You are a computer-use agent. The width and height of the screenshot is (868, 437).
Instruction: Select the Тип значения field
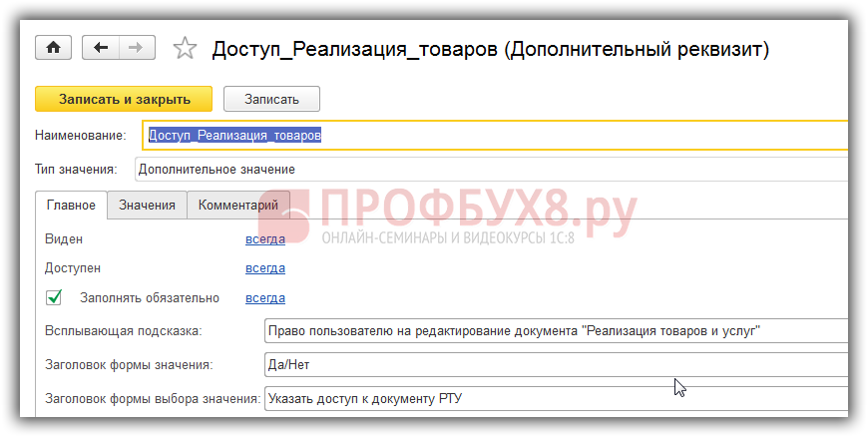[489, 169]
